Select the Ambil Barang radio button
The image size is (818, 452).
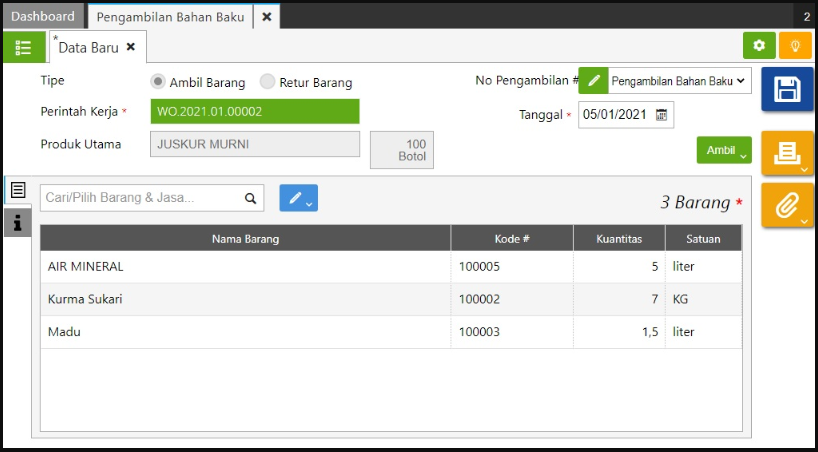pyautogui.click(x=158, y=82)
